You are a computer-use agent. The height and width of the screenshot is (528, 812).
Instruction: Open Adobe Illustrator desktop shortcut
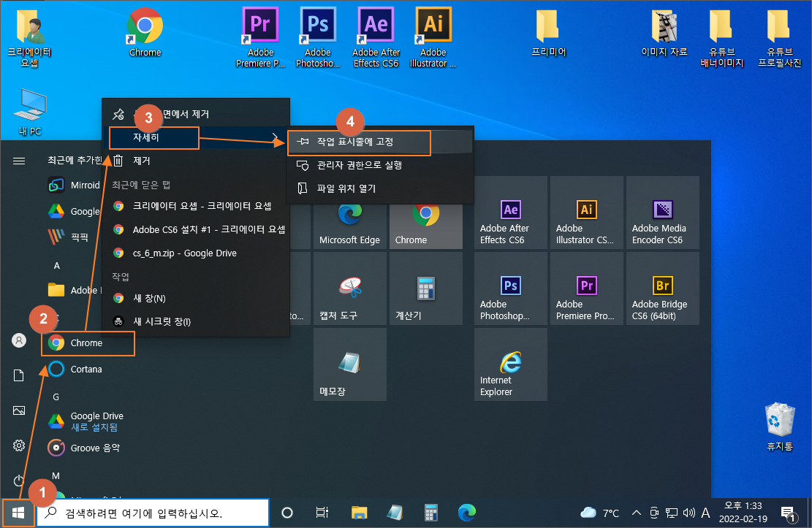pos(433,37)
